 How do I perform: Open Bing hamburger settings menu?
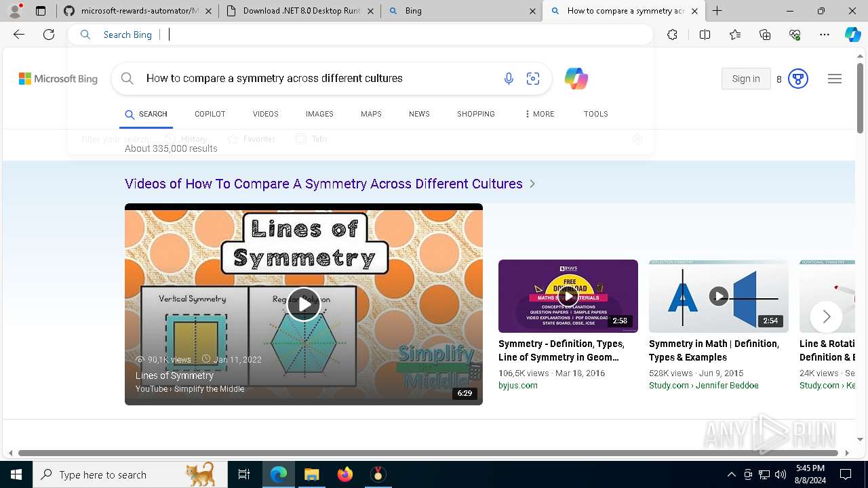(x=835, y=79)
